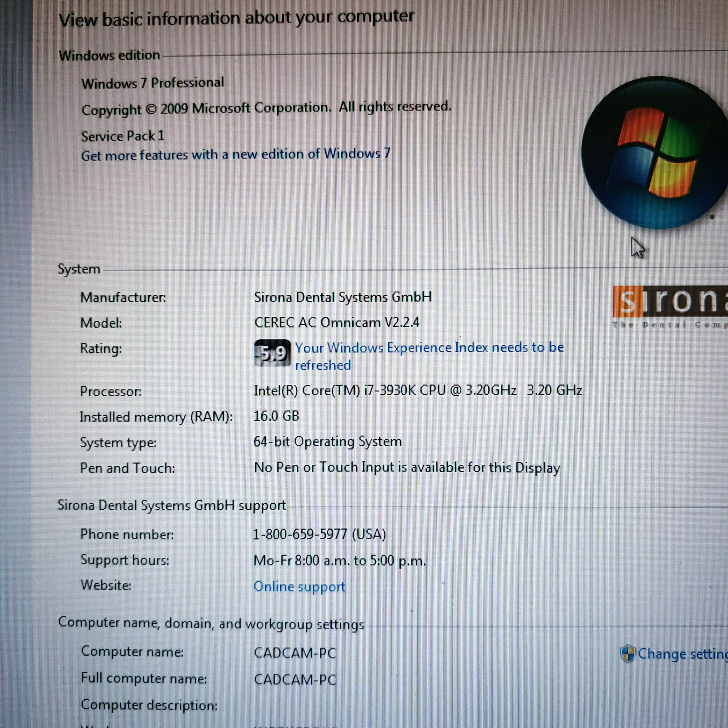Click the 'Windows edition' section header
This screenshot has height=728, width=728.
tap(110, 55)
